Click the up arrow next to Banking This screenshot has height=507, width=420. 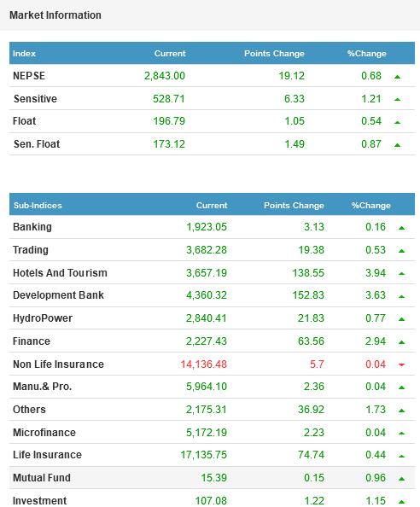click(x=401, y=228)
